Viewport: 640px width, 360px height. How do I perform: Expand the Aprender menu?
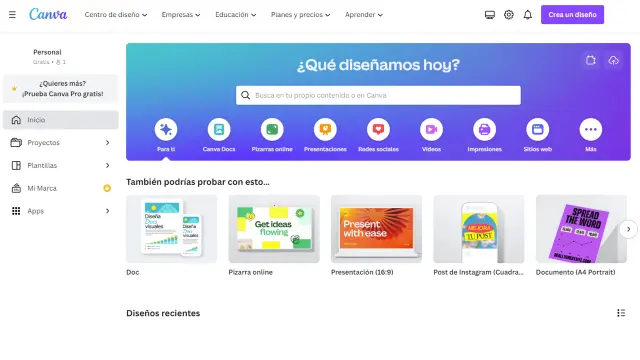click(x=364, y=15)
